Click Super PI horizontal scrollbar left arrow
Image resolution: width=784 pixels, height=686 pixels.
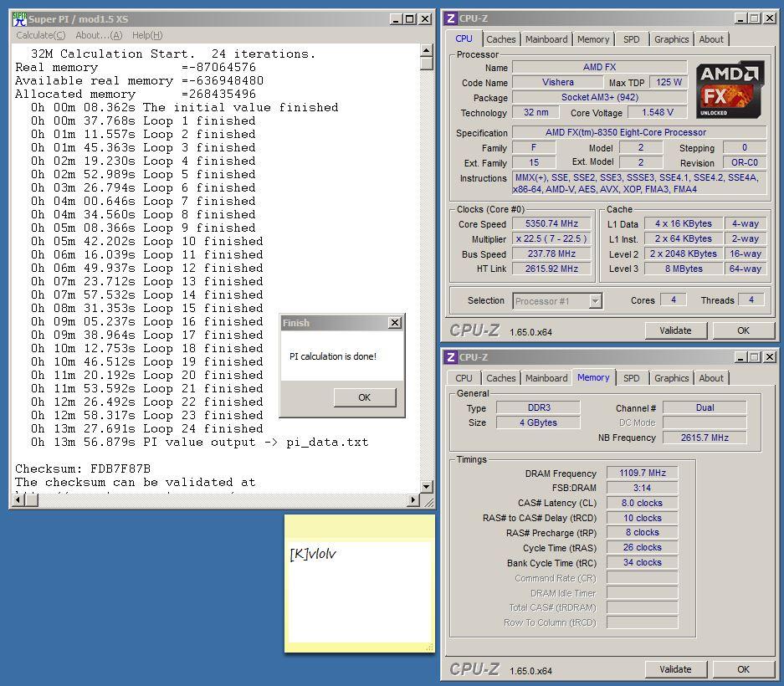coord(18,499)
